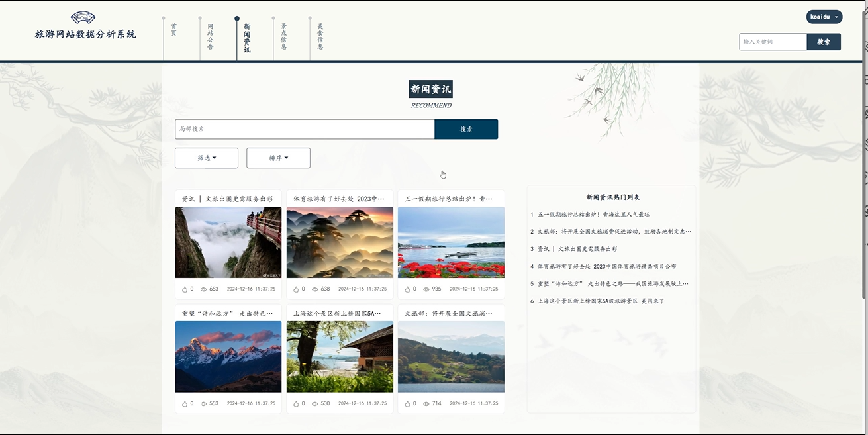Viewport: 868px width, 435px height.
Task: Open the 网站公告 navigation item
Action: point(210,37)
